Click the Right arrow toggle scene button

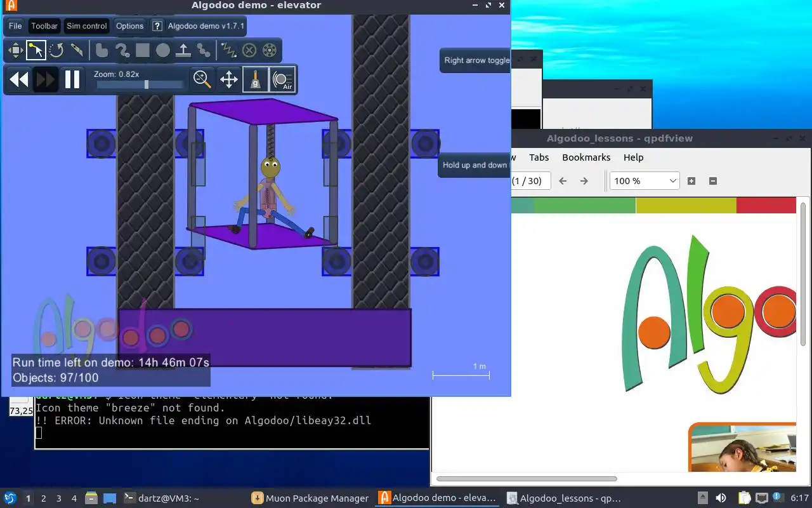coord(476,60)
